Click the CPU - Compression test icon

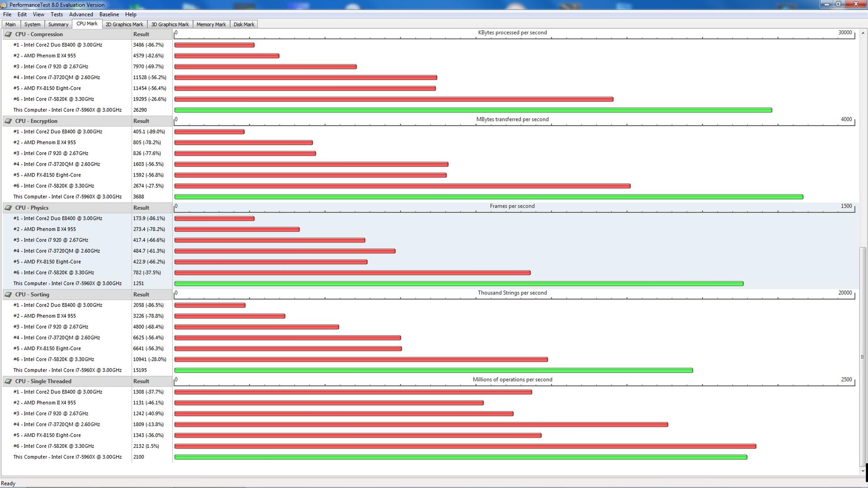coord(8,34)
